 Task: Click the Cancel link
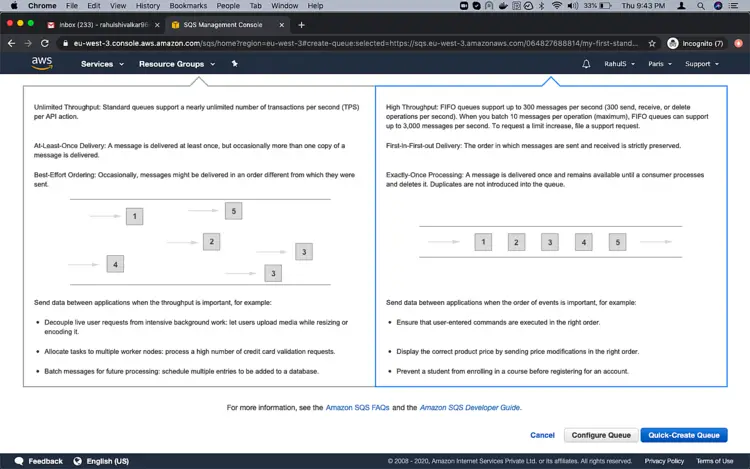pos(542,435)
